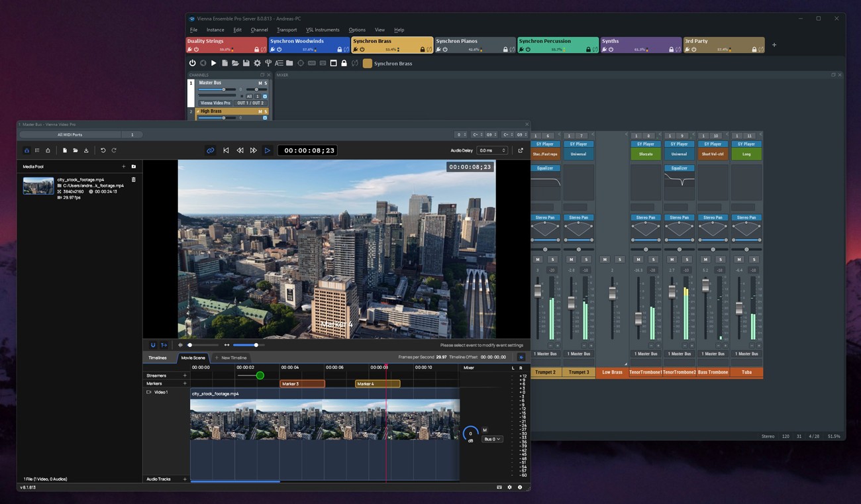Screen dimensions: 861x504
Task: Add a new streamer with plus icon
Action: tap(185, 376)
